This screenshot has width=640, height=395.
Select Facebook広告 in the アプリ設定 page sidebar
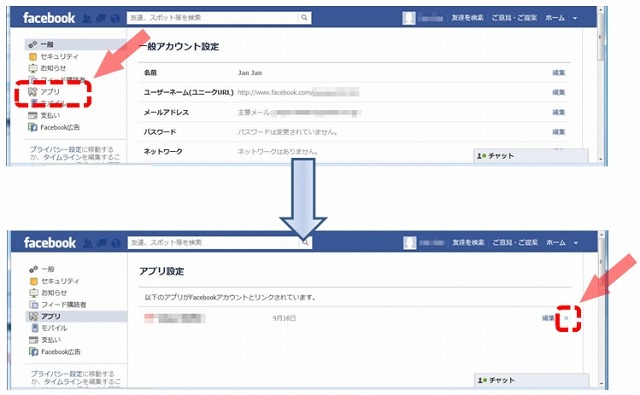tap(61, 352)
